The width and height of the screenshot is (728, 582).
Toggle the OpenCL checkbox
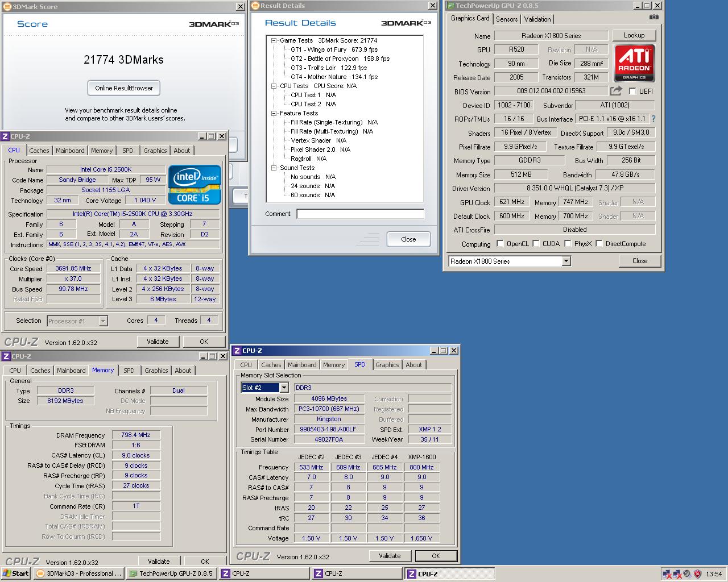click(500, 244)
